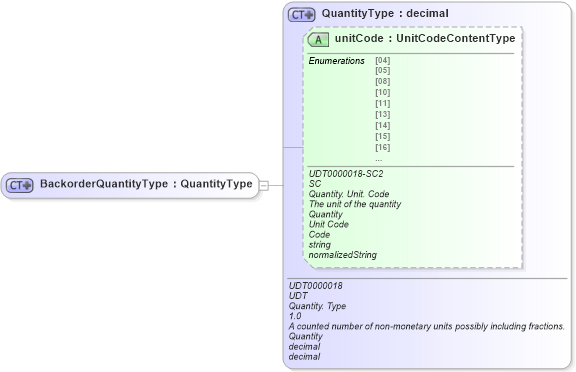The height and width of the screenshot is (372, 576).
Task: Click the CT icon beside BackorderQuantityType
Action: pos(20,185)
